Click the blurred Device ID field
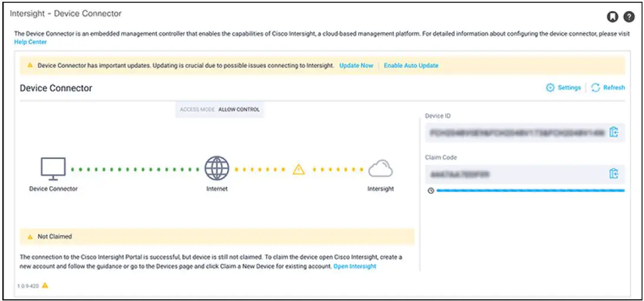This screenshot has width=644, height=301. pos(525,133)
